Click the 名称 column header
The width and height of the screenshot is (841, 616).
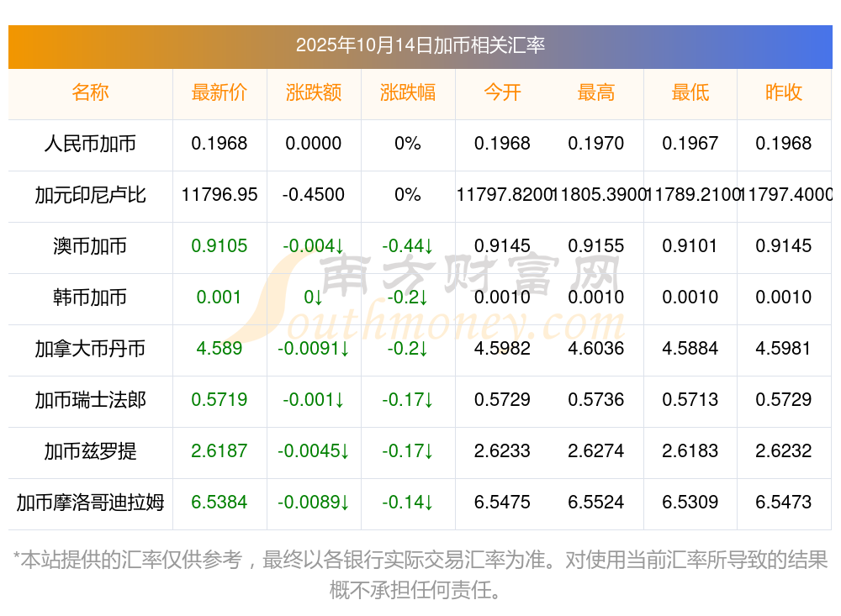[90, 92]
